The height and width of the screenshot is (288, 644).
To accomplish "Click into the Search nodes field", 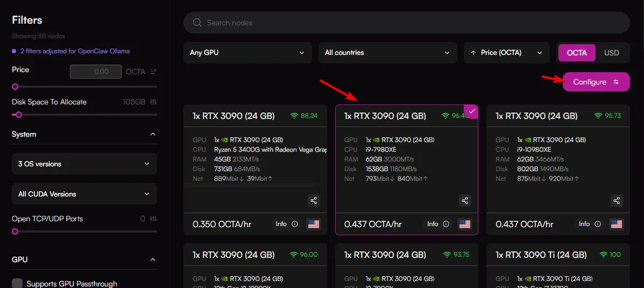I will [406, 23].
